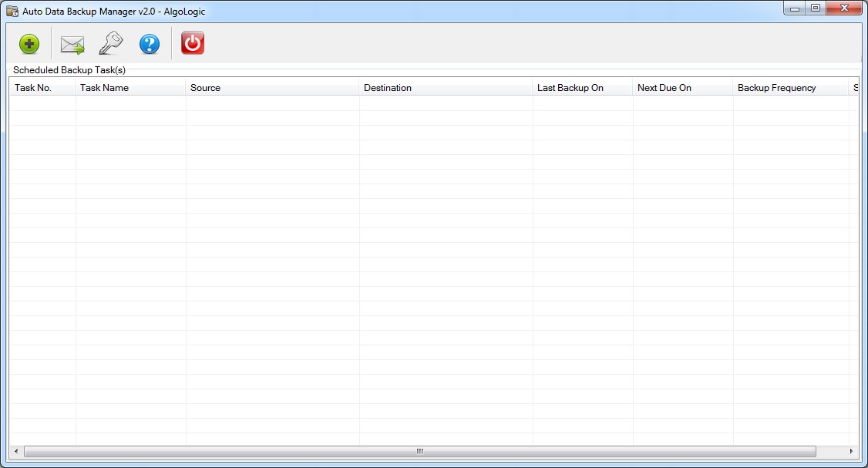Image resolution: width=868 pixels, height=468 pixels.
Task: Add a new scheduled backup task
Action: pos(29,44)
